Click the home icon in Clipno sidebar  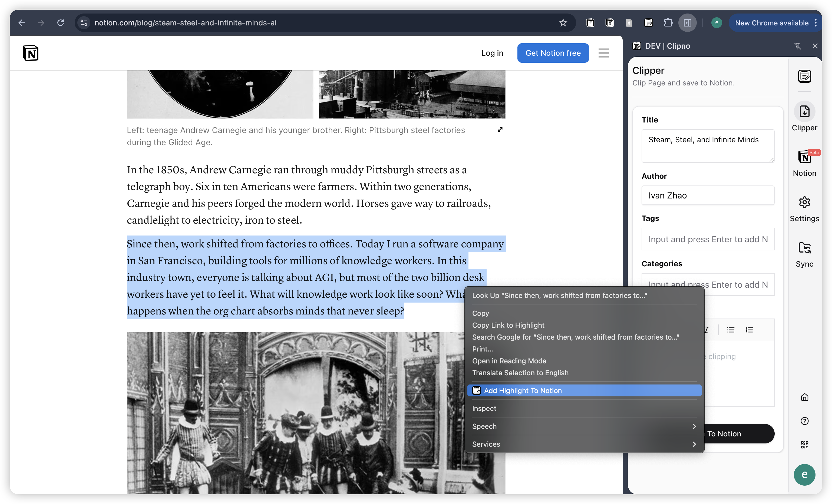(x=804, y=397)
